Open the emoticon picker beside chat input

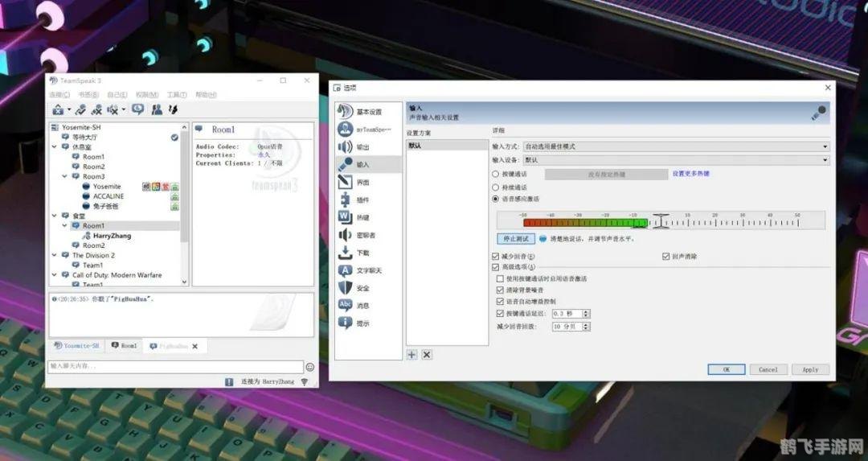(310, 367)
